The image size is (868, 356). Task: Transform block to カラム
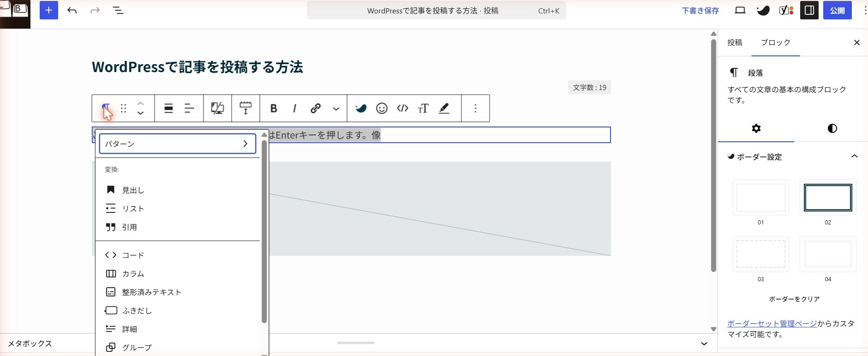point(178,274)
